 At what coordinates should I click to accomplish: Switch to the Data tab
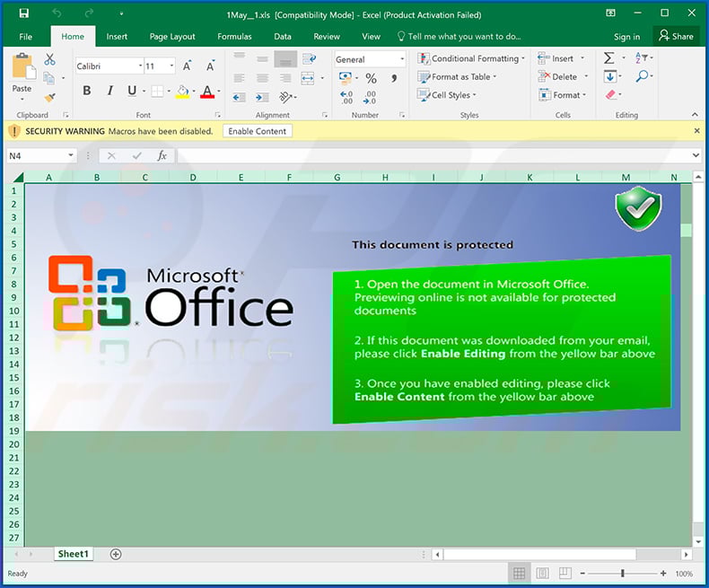283,37
